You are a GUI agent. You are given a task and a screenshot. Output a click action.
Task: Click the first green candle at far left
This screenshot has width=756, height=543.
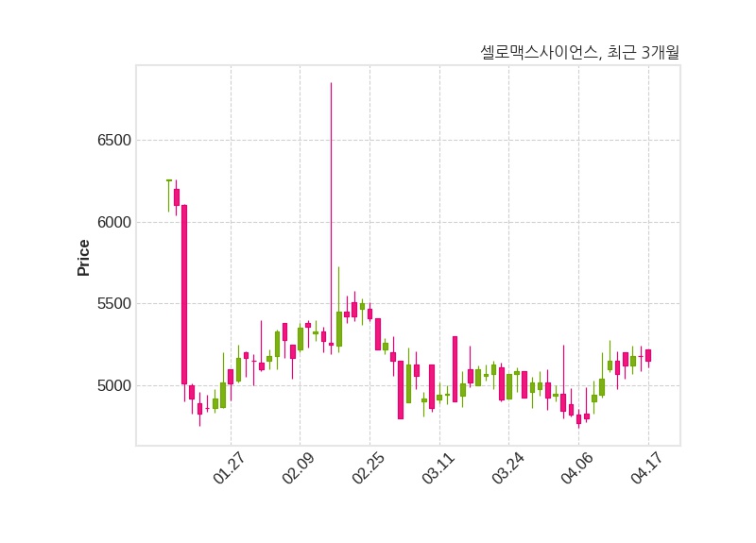click(x=169, y=180)
